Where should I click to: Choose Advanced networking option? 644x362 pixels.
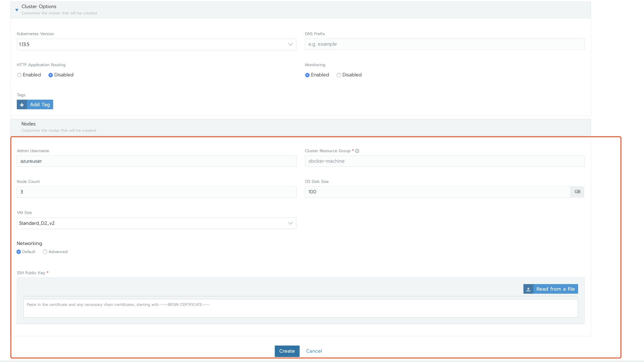click(x=45, y=252)
